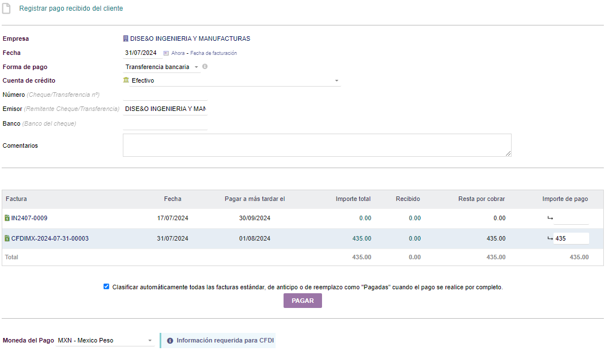This screenshot has width=605, height=364.
Task: Click the info icon beside Forma de pago
Action: 205,67
